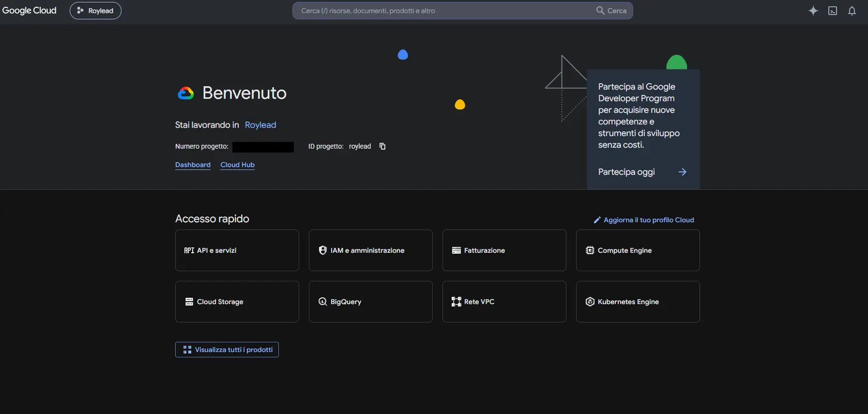This screenshot has height=414, width=868.
Task: Click the grid icon in Visualizza tutti i prodotti
Action: (187, 350)
